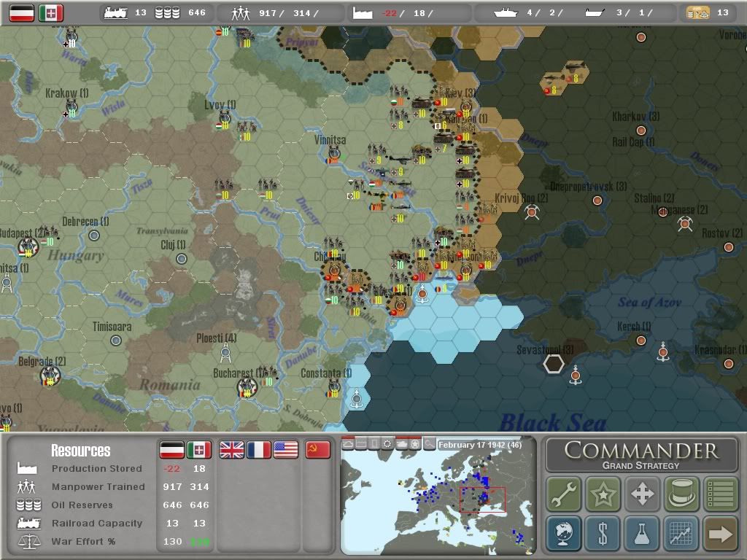Screen dimensions: 747x560
Task: Select the French flag in Resources panel
Action: 259,449
